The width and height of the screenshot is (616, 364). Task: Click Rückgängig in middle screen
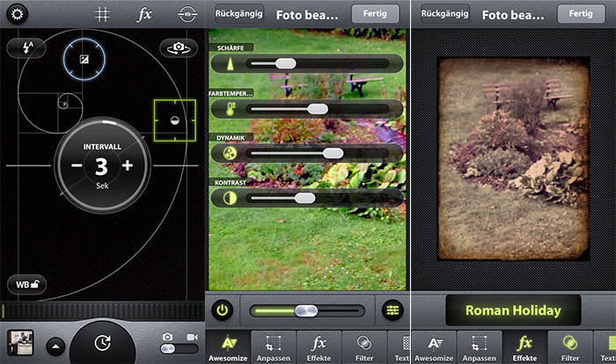[238, 14]
